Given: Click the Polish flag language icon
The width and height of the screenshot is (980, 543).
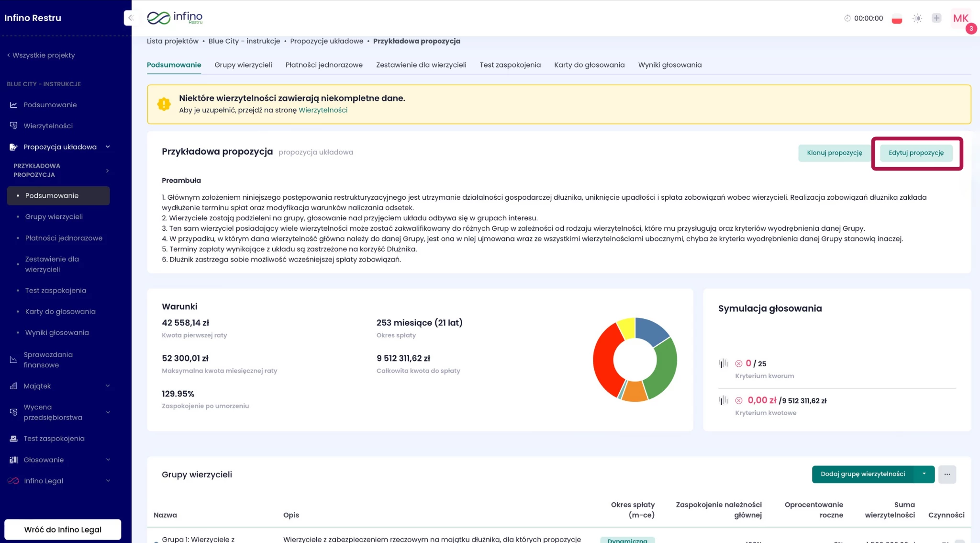Looking at the screenshot, I should click(897, 19).
